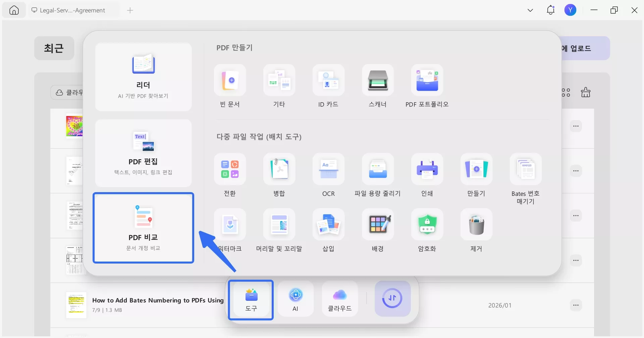Expand the chevron dropdown in title bar
Viewport: 644px width, 338px height.
(x=530, y=10)
